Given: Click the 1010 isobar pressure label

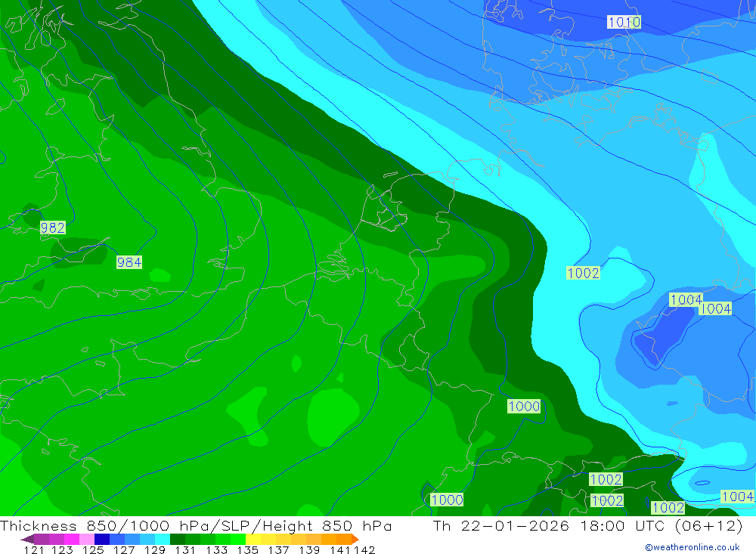Looking at the screenshot, I should click(624, 22).
